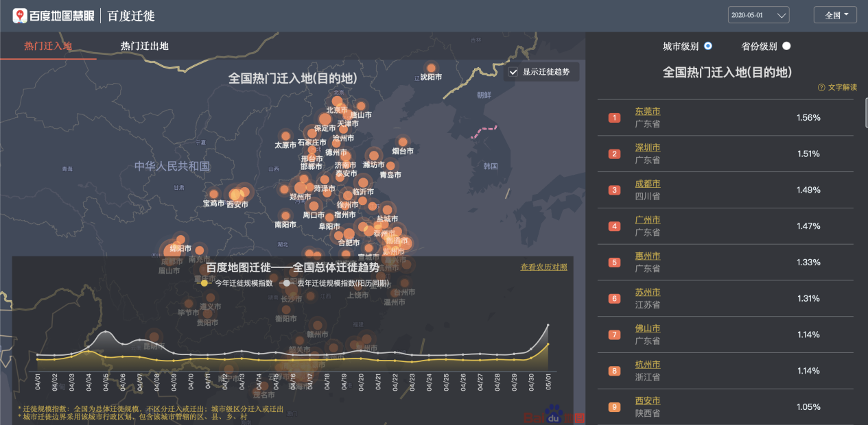Click the white 去年迁徙规模指数 legend dot

(287, 282)
